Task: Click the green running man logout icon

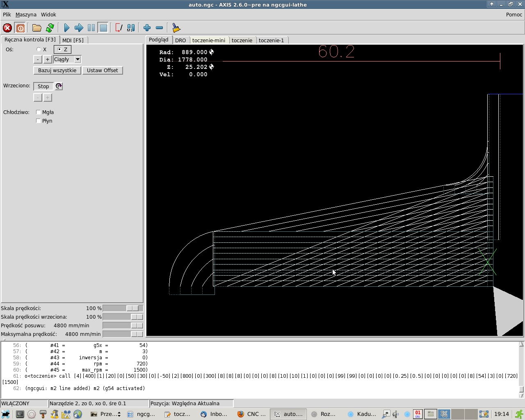Action: click(519, 414)
